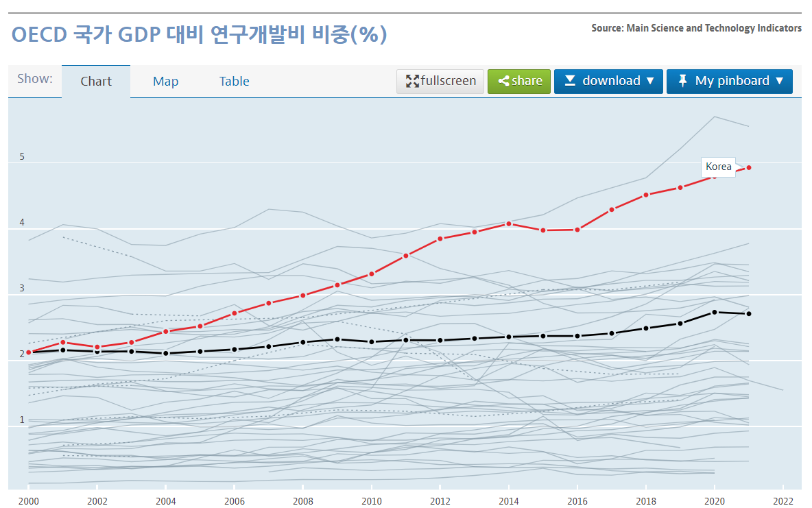The image size is (812, 508).
Task: Switch to the Map tab
Action: click(x=165, y=81)
